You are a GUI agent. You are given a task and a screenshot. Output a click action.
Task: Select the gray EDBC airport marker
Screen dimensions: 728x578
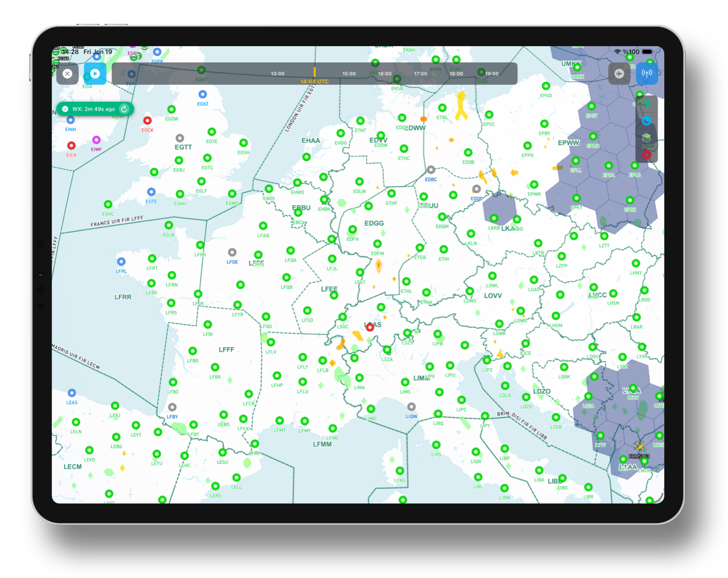pyautogui.click(x=431, y=170)
